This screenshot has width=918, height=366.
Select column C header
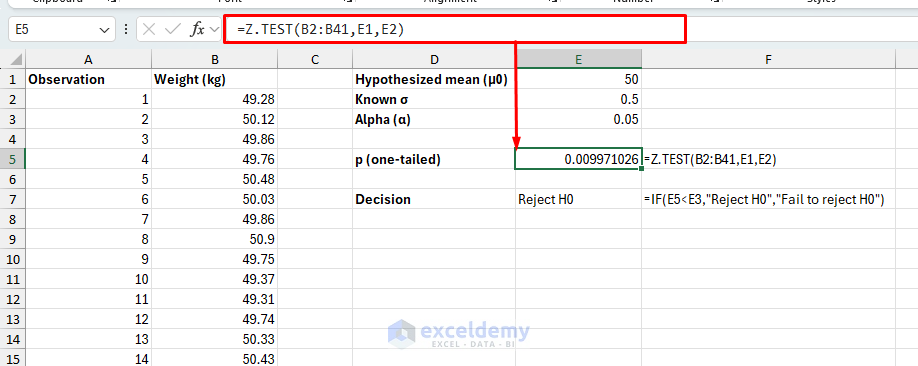(x=315, y=59)
